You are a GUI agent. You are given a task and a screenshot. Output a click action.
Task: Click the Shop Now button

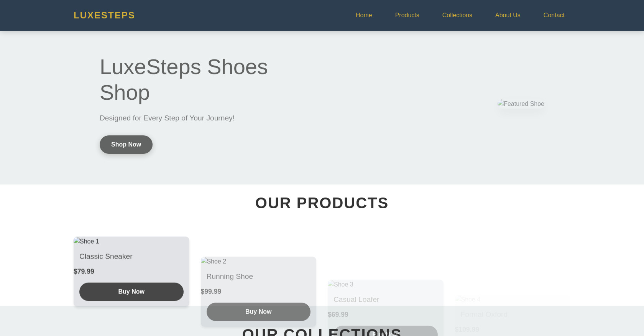coord(126,145)
